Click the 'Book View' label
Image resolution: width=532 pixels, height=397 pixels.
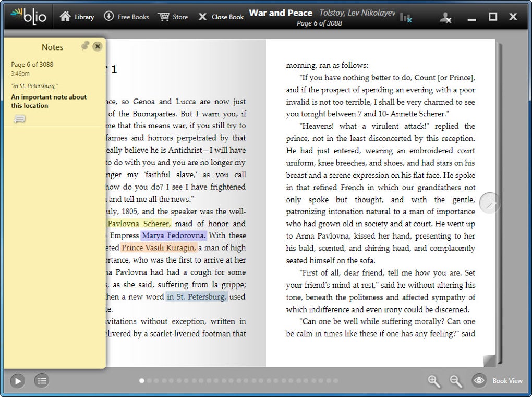click(x=507, y=381)
